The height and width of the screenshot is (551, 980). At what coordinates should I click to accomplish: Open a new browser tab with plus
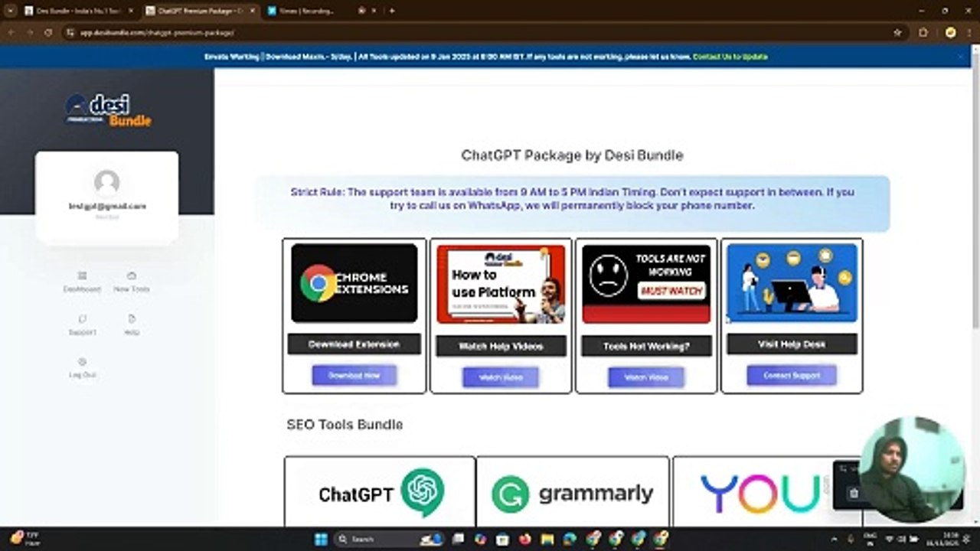tap(392, 11)
